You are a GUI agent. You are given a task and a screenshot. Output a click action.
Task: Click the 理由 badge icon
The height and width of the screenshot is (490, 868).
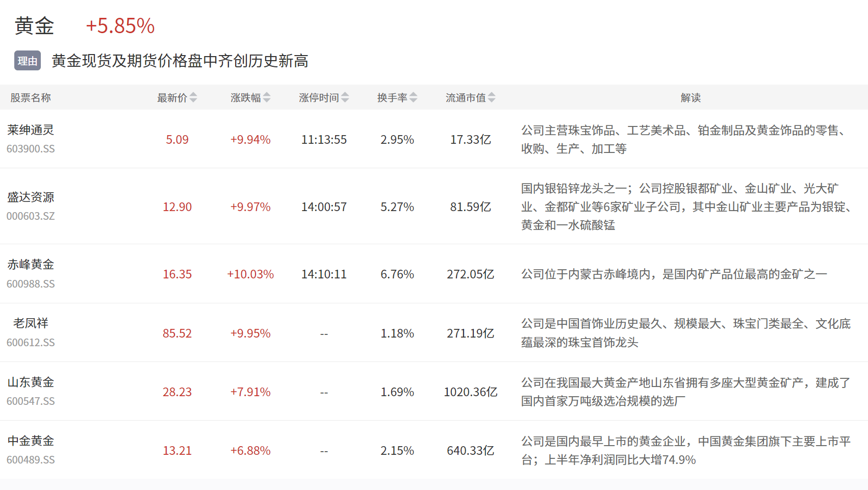28,61
